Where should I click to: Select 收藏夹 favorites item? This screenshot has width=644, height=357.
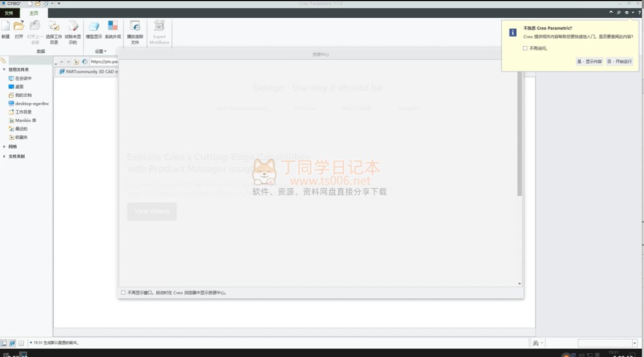[x=18, y=138]
